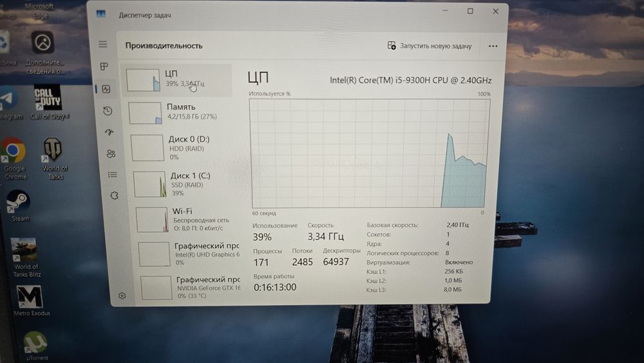The height and width of the screenshot is (363, 644).
Task: Select the NVIDIA GeForce GTX GPU item
Action: (x=191, y=287)
